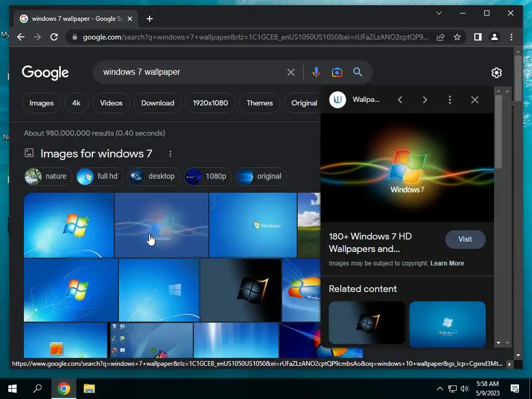Go to the Google home logo
This screenshot has width=532, height=399.
click(x=45, y=73)
